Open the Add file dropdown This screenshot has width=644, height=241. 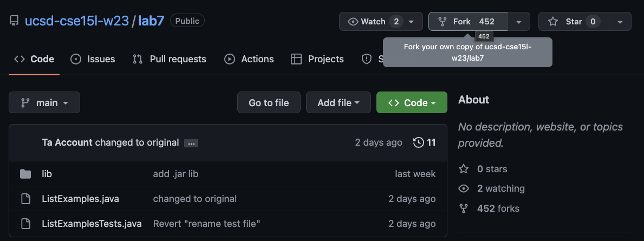pos(338,103)
